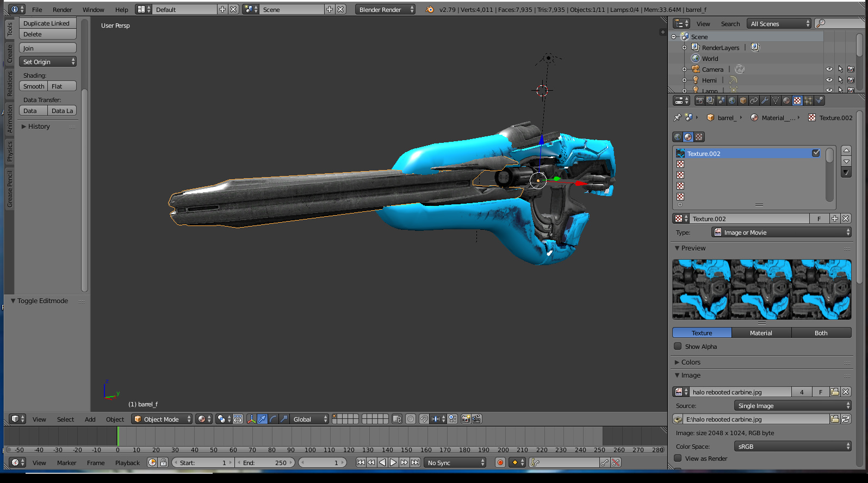
Task: Open the Source dropdown Single Image
Action: [792, 405]
